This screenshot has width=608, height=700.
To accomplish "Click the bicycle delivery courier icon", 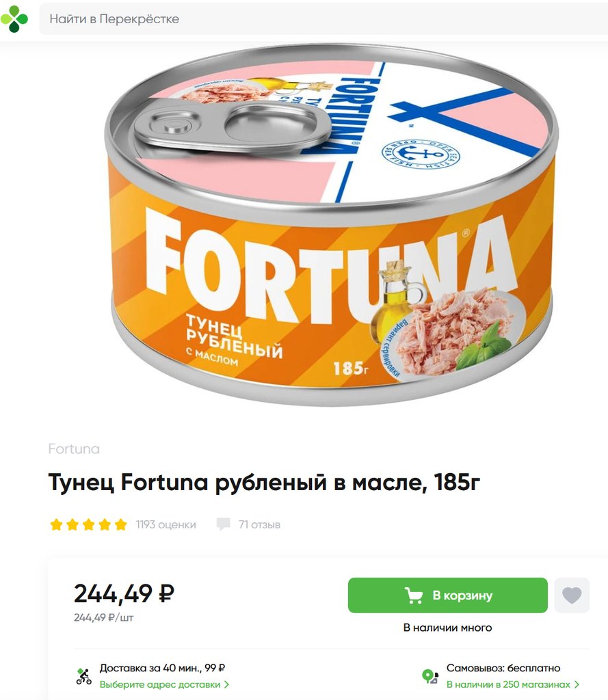I will [83, 676].
